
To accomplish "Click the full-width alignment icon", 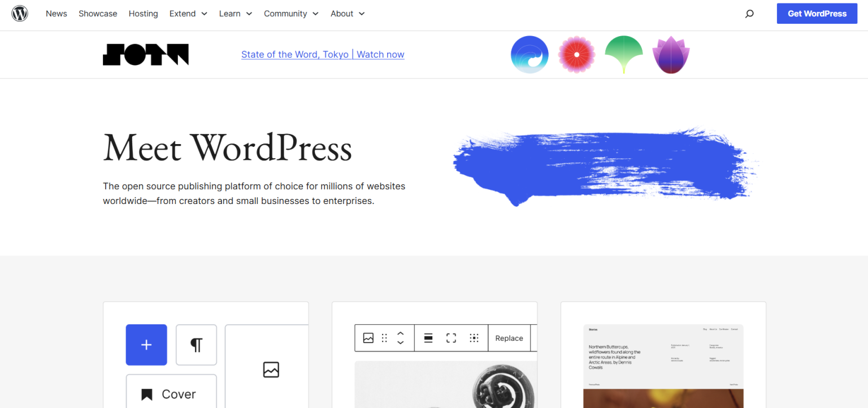I will point(451,337).
